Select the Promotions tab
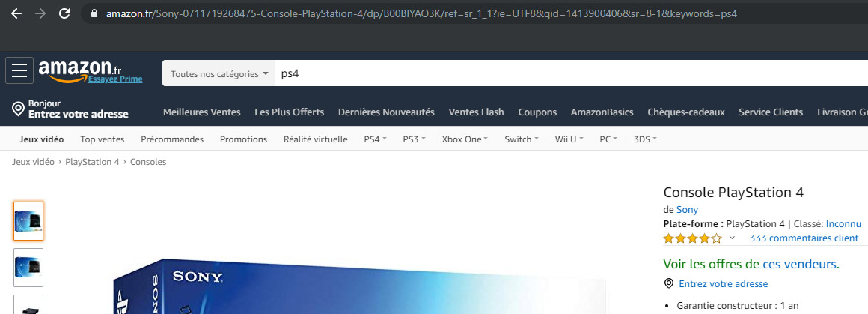Viewport: 868px width, 314px height. [244, 139]
